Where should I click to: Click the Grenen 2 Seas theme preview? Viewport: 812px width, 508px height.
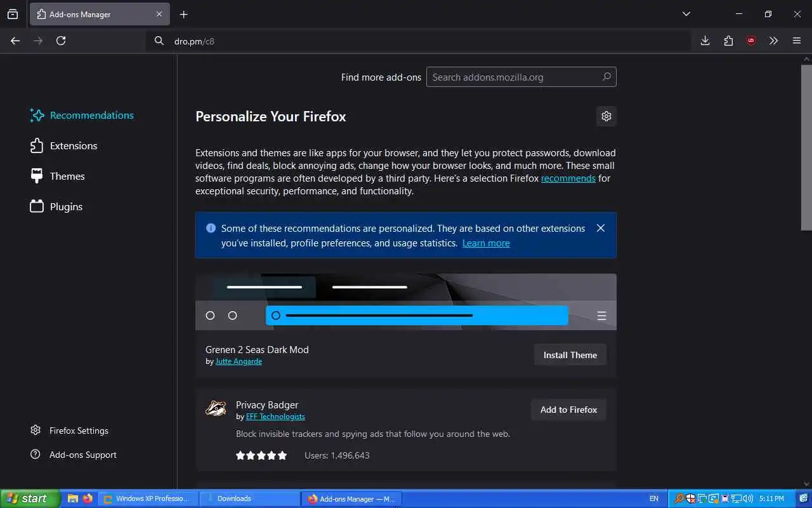(406, 302)
